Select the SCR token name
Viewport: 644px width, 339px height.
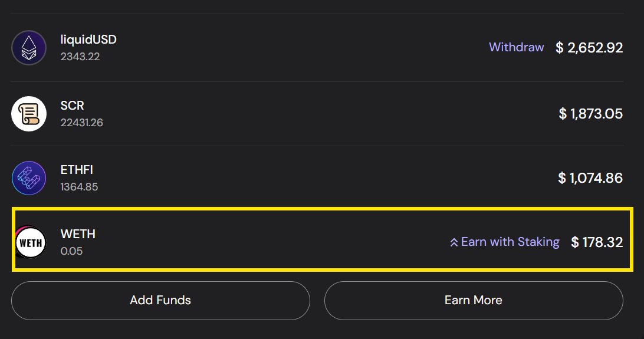(73, 106)
